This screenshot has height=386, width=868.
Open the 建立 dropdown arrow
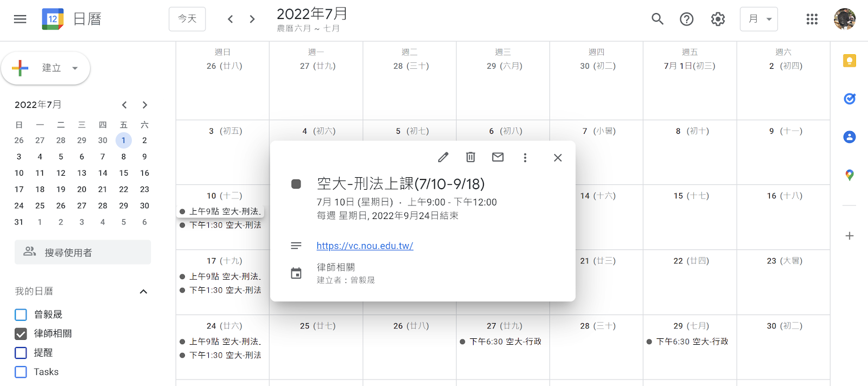point(75,68)
